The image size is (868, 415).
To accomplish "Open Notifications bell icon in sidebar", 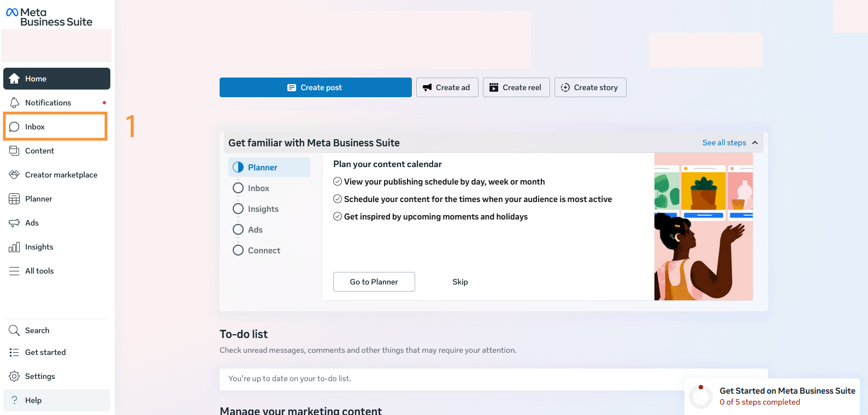I will [14, 103].
